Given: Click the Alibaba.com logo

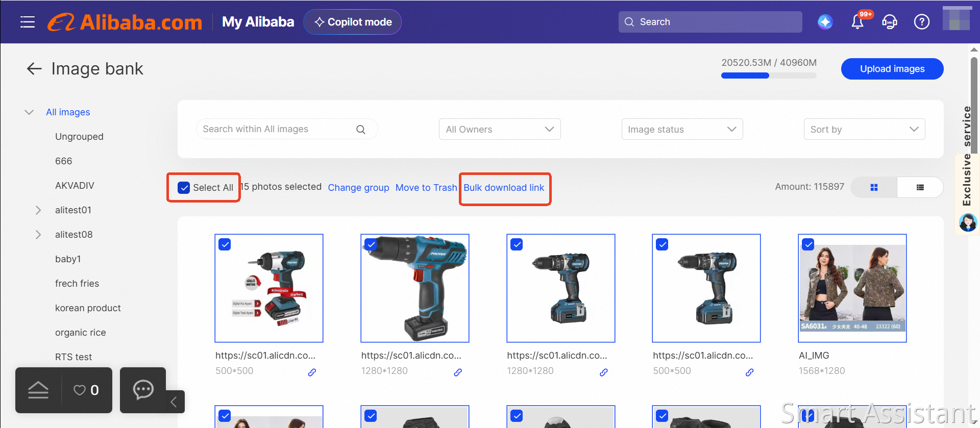Looking at the screenshot, I should [x=125, y=22].
